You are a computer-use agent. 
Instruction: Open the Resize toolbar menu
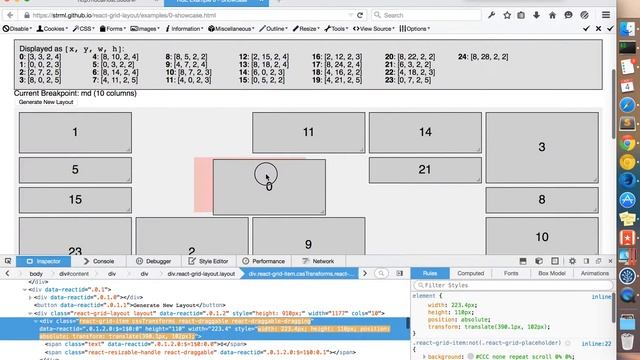pos(306,29)
